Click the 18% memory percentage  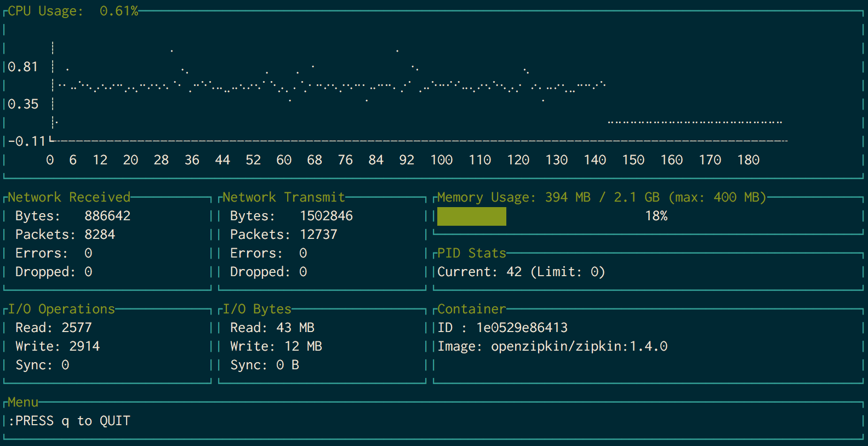(x=656, y=216)
